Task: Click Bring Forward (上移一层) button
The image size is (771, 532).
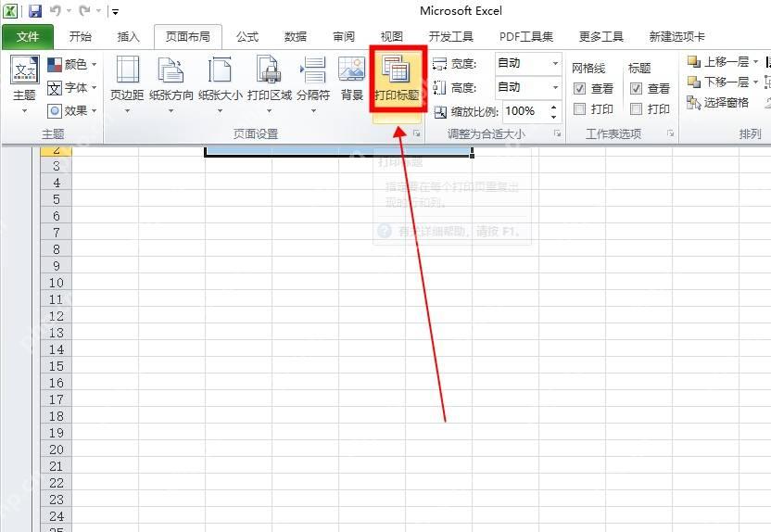Action: [x=717, y=62]
